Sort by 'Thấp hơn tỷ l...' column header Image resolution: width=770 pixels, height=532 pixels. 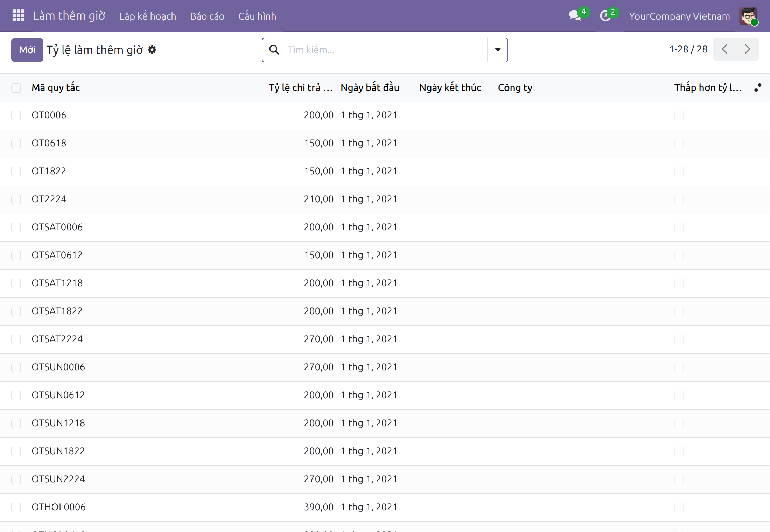tap(708, 87)
